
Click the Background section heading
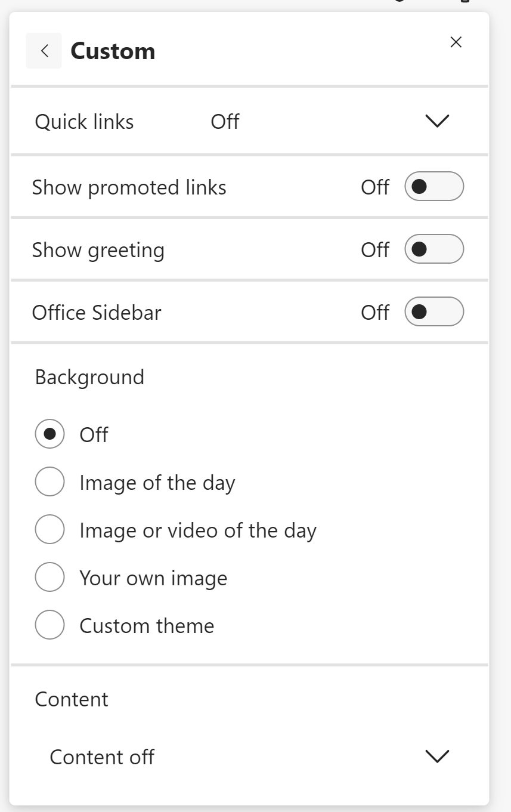[89, 377]
